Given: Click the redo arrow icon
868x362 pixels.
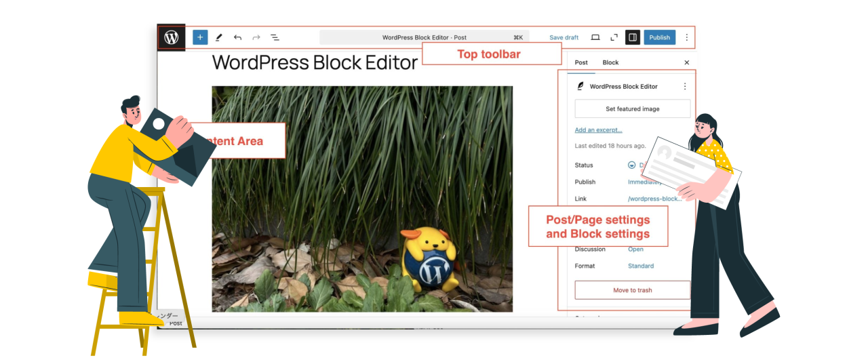Looking at the screenshot, I should click(256, 38).
